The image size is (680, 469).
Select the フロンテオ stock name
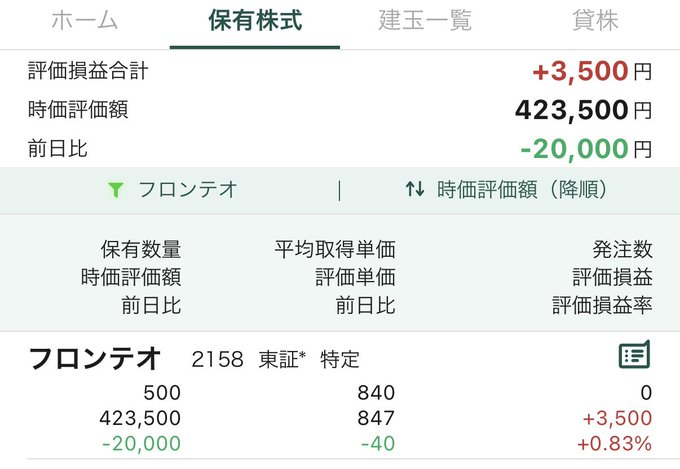click(95, 358)
